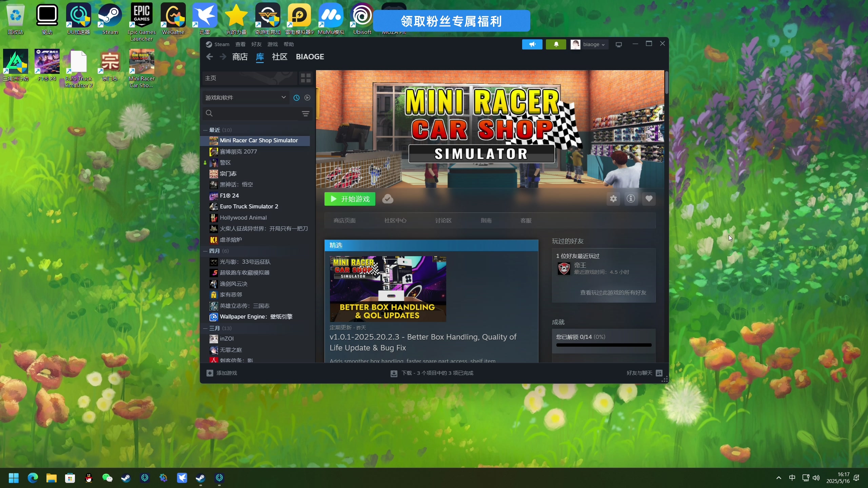The height and width of the screenshot is (488, 868).
Task: Select inZOI in library list
Action: (255, 339)
